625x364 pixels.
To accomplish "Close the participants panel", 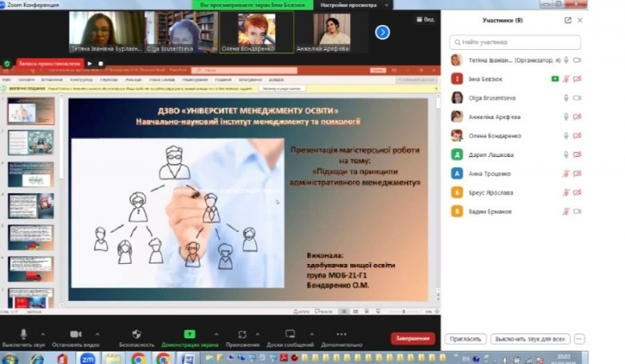I will 580,20.
